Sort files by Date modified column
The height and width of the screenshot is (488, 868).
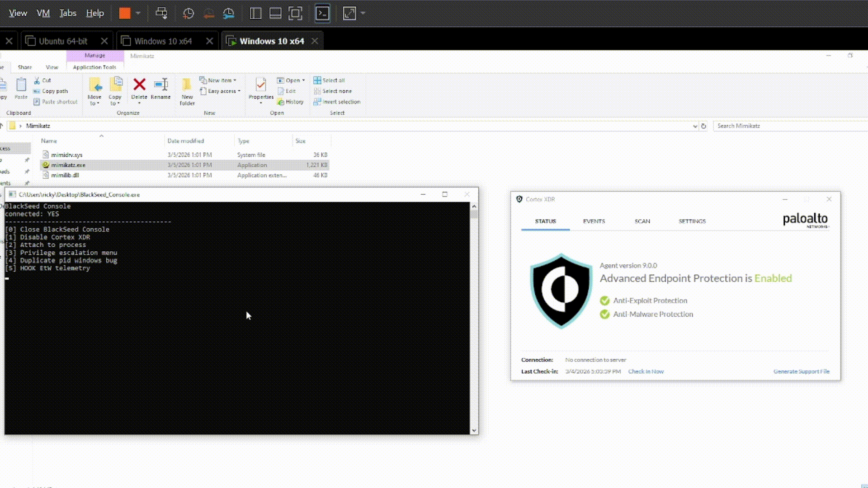tap(186, 141)
